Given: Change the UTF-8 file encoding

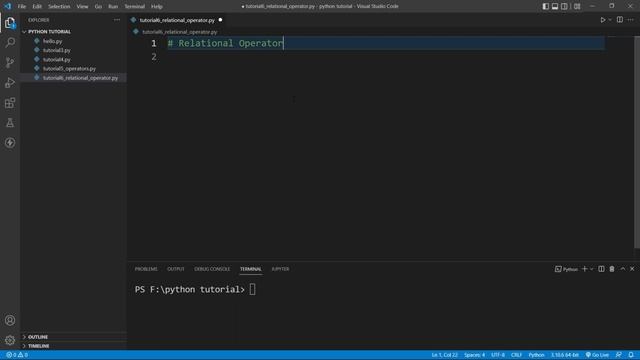Looking at the screenshot, I should 498,355.
